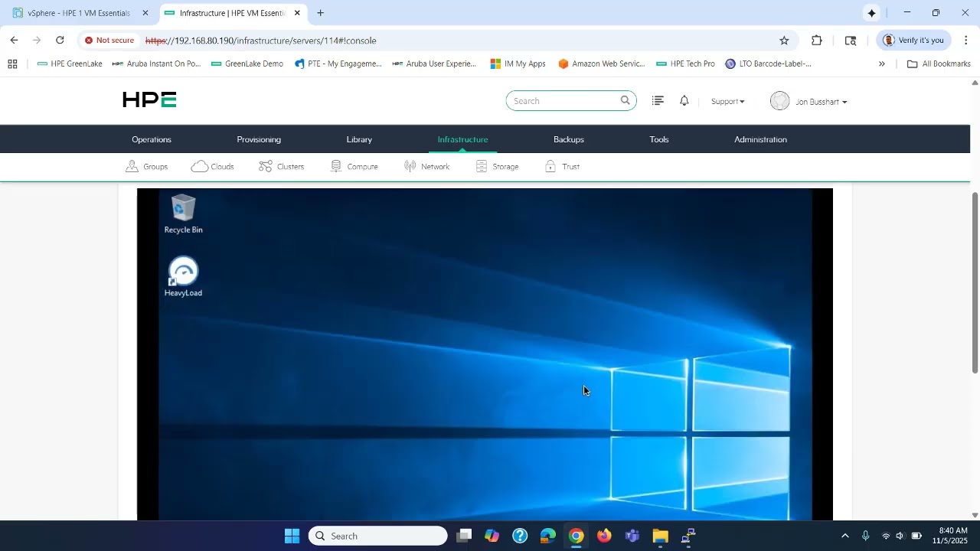The image size is (980, 551).
Task: Click the page vertical scrollbar thumb
Action: (975, 283)
